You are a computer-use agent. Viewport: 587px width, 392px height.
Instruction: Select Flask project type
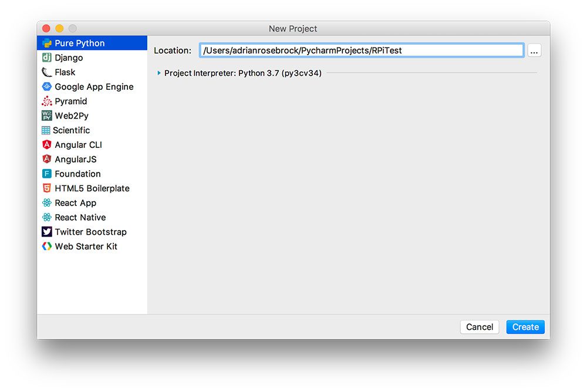(x=92, y=72)
